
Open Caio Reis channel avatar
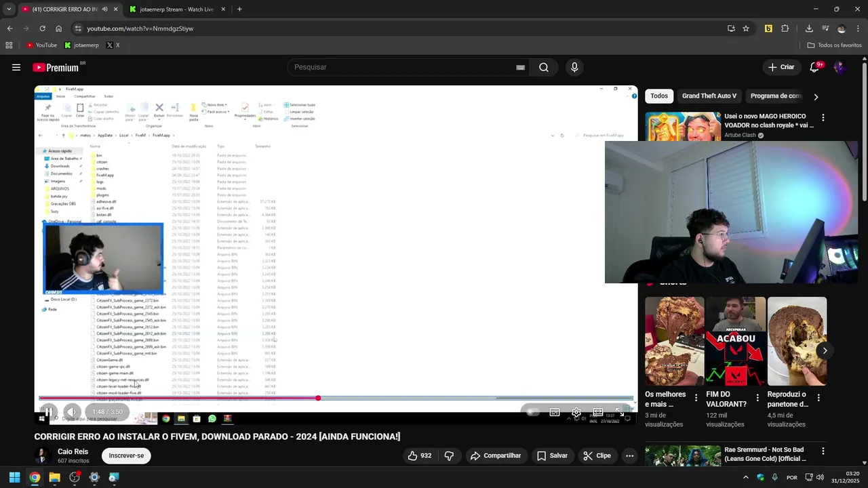42,455
